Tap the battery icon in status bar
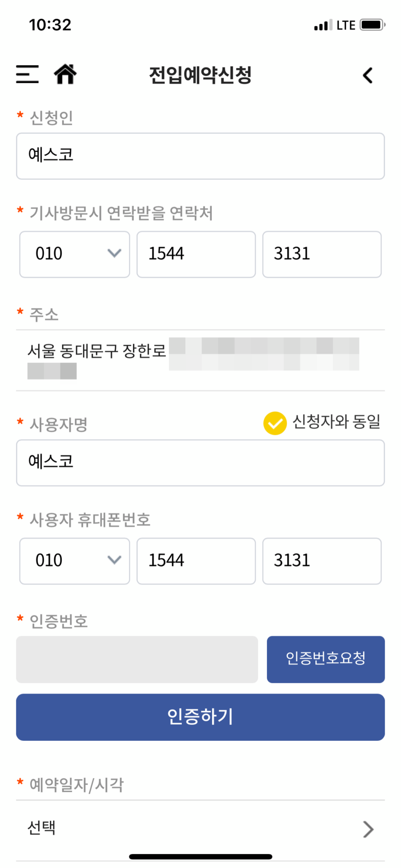401x868 pixels. point(372,25)
